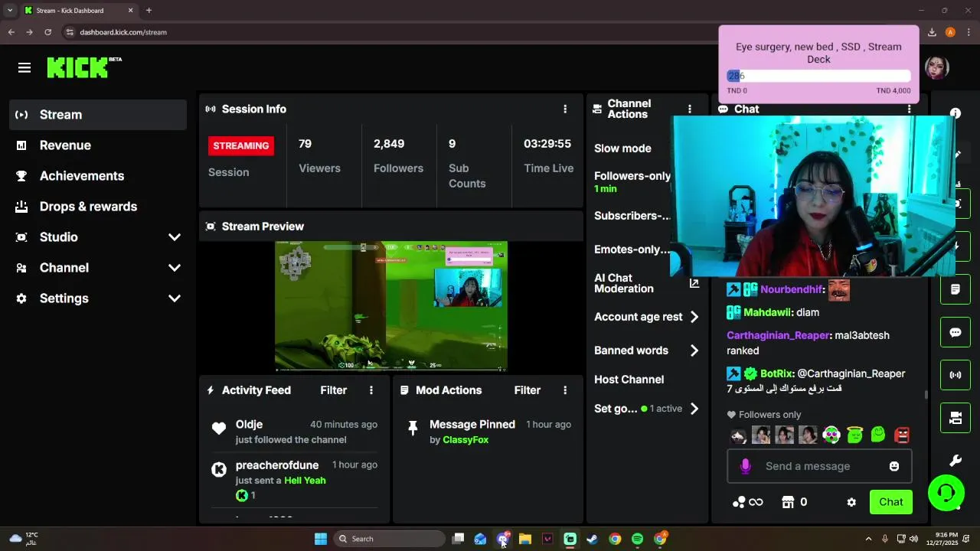Viewport: 980px width, 551px height.
Task: Open Set goals chevron with 1 active
Action: (x=694, y=409)
